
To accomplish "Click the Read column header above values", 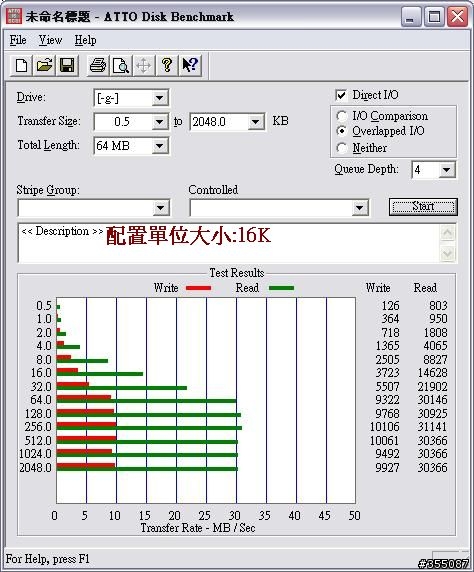I will pos(425,288).
